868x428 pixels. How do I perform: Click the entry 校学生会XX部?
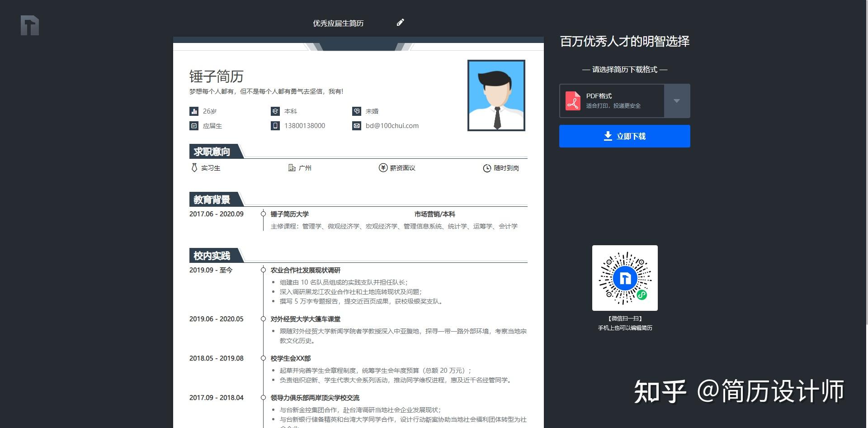tap(291, 358)
